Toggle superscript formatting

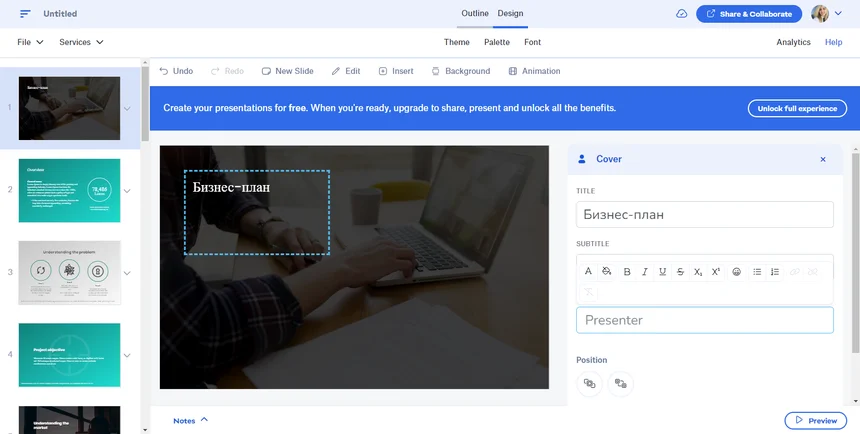pos(715,272)
